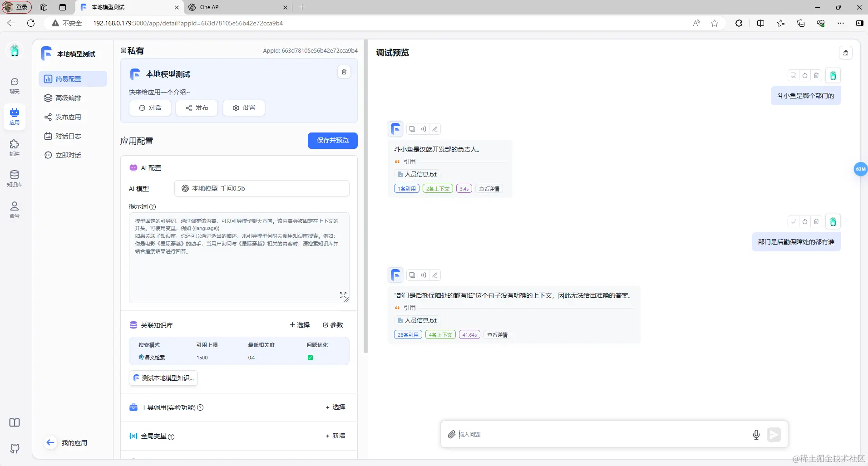Switch to the One API browser tab

click(x=237, y=7)
